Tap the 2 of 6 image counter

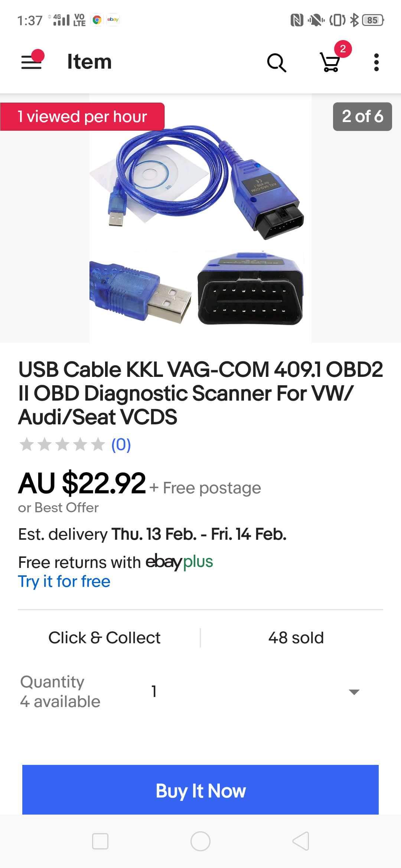pyautogui.click(x=362, y=116)
